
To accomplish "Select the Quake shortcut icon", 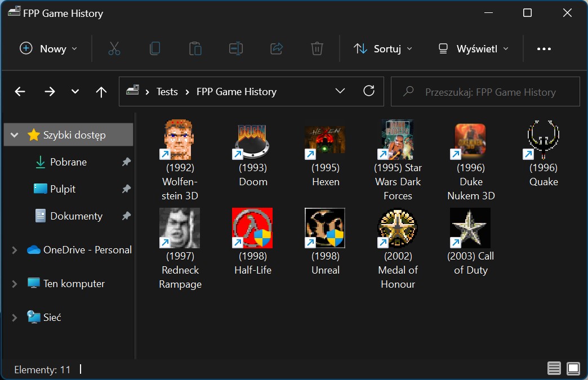I will coord(543,139).
